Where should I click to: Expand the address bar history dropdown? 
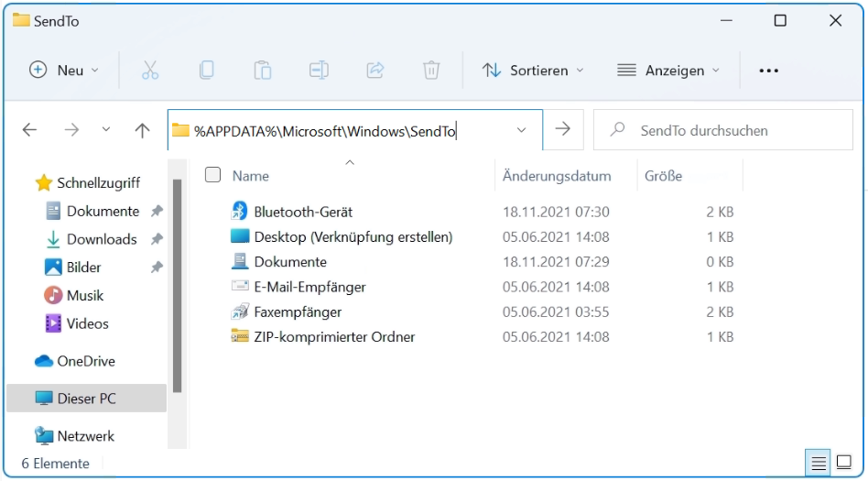point(521,130)
